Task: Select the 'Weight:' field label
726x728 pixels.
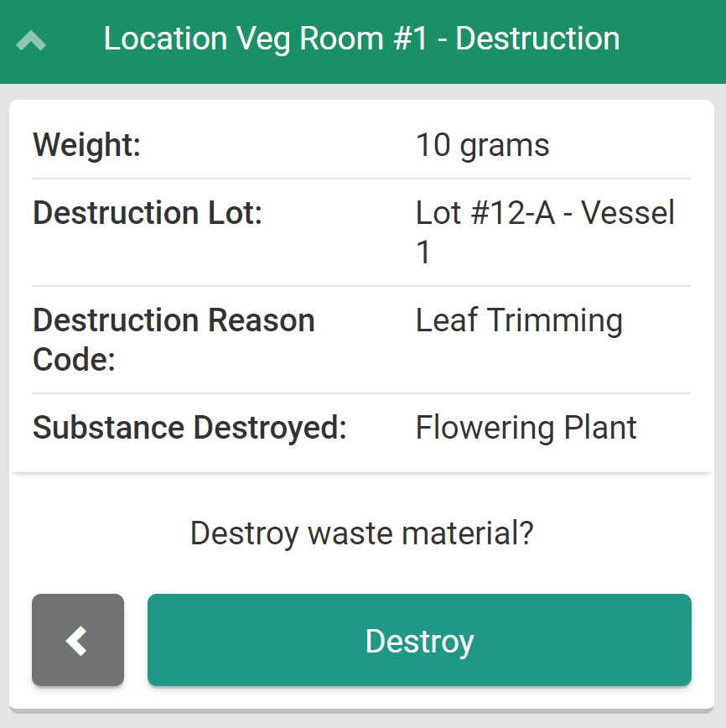Action: point(86,145)
